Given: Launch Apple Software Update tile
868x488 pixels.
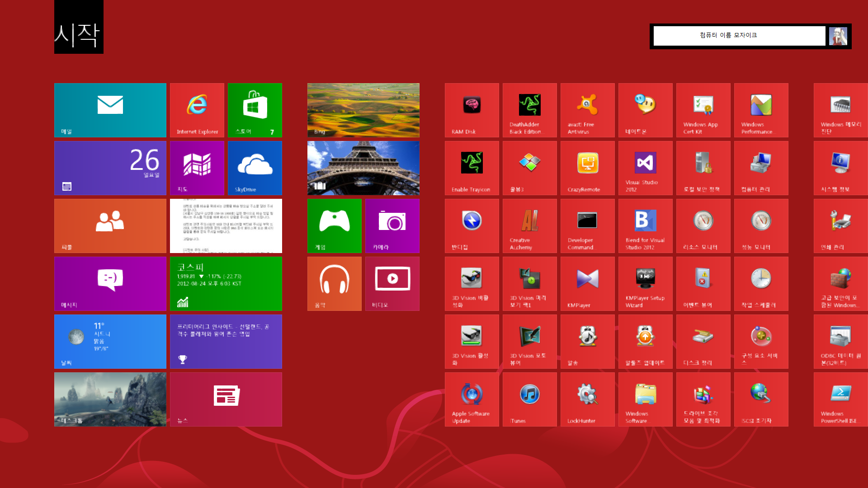Looking at the screenshot, I should (472, 399).
